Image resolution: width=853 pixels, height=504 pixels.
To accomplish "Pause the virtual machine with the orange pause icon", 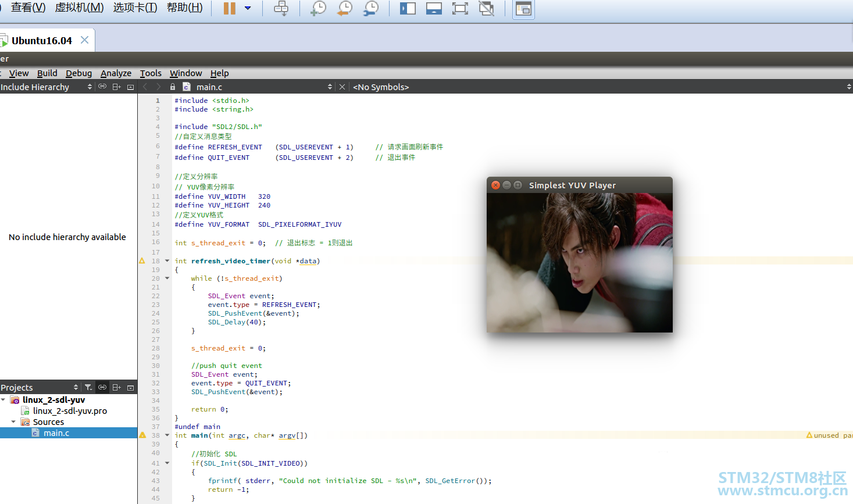I will click(x=230, y=8).
